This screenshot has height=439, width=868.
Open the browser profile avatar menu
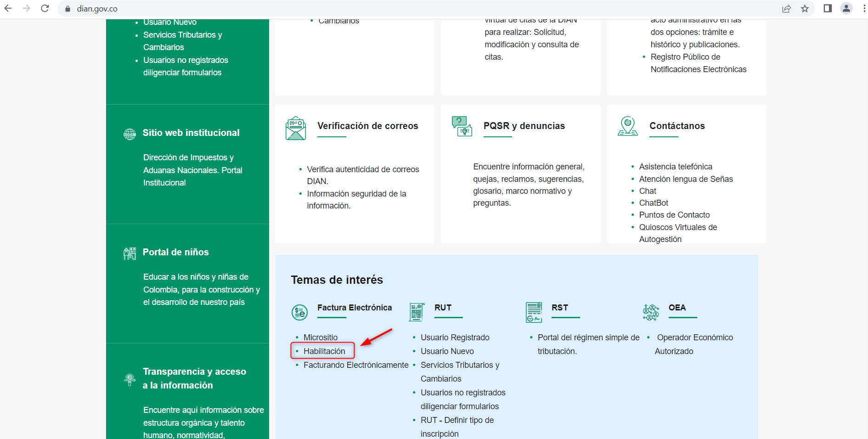pos(846,9)
